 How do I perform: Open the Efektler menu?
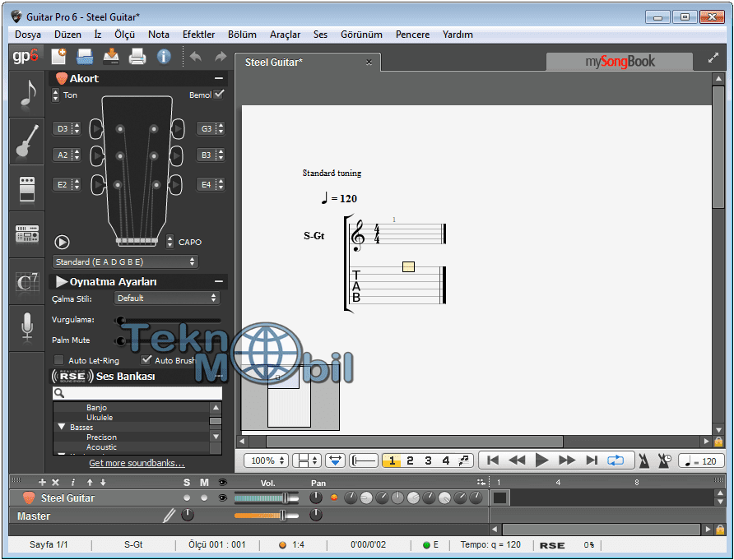point(198,35)
